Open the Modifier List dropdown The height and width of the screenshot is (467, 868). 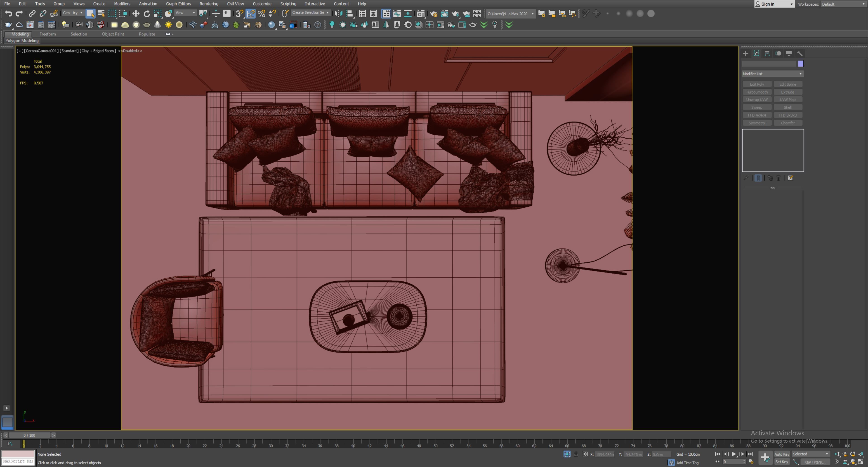[772, 74]
